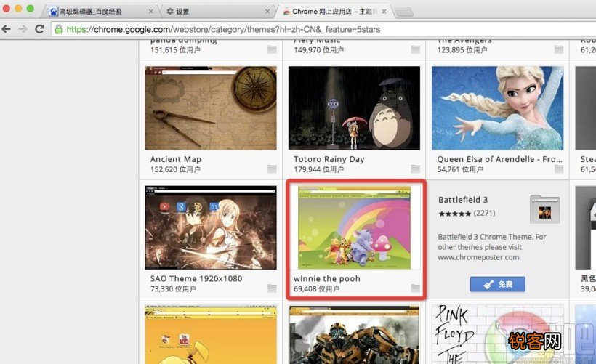Click the Battlefield 3 star rating
The width and height of the screenshot is (596, 364).
pyautogui.click(x=454, y=214)
